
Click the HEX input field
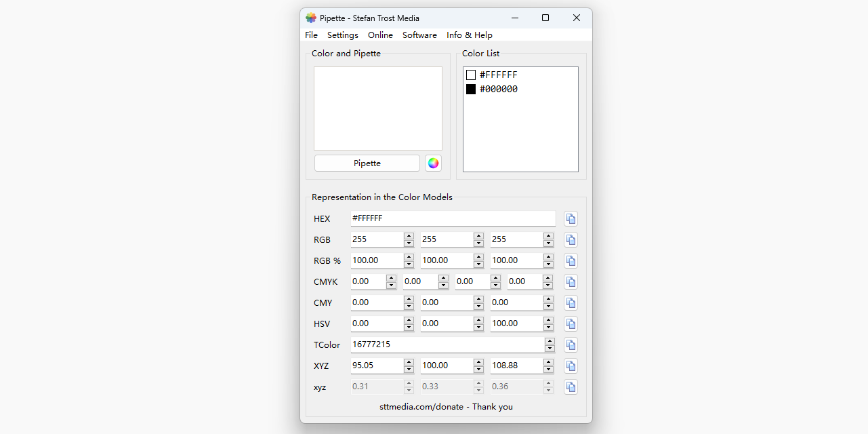pyautogui.click(x=452, y=218)
